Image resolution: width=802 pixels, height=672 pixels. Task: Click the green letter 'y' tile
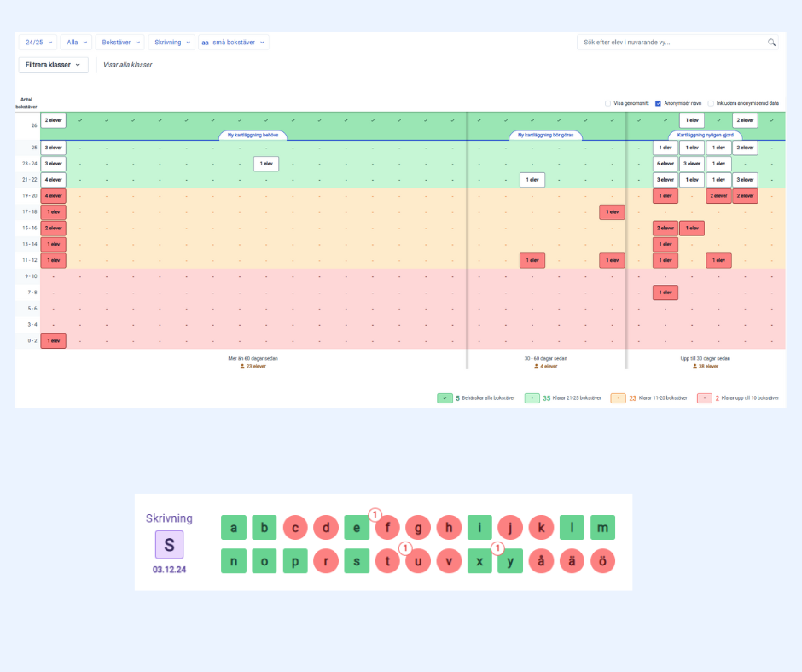point(510,561)
